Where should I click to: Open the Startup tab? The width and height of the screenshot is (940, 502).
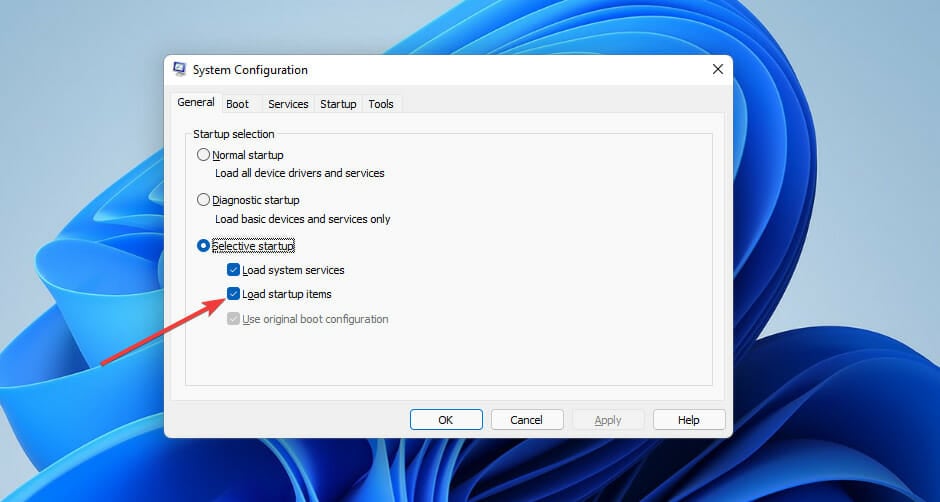pyautogui.click(x=338, y=104)
